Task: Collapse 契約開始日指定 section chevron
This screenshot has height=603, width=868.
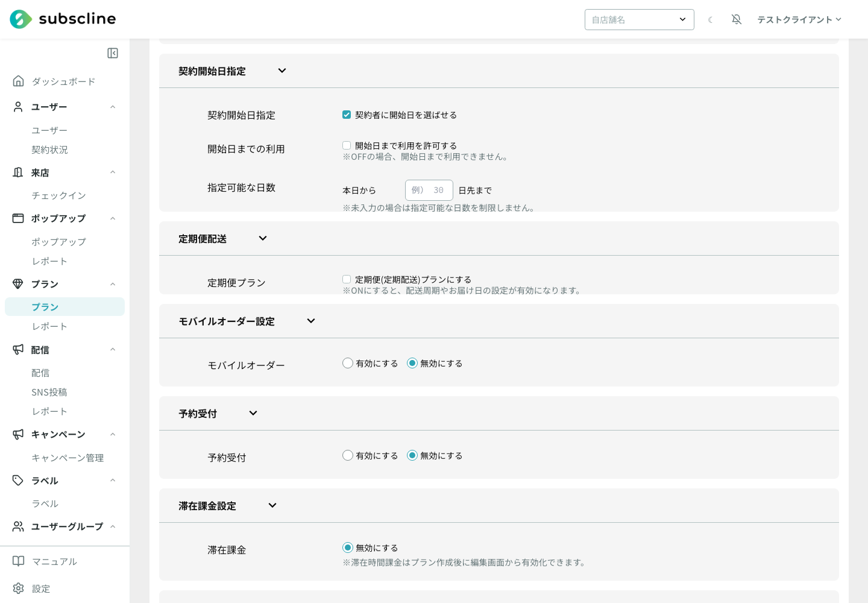Action: click(x=282, y=71)
